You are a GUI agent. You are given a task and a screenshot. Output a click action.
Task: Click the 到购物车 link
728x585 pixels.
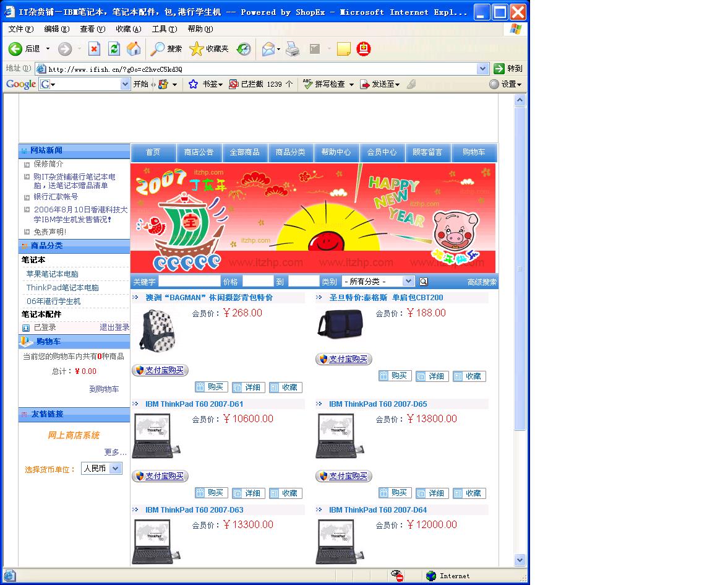tap(104, 389)
